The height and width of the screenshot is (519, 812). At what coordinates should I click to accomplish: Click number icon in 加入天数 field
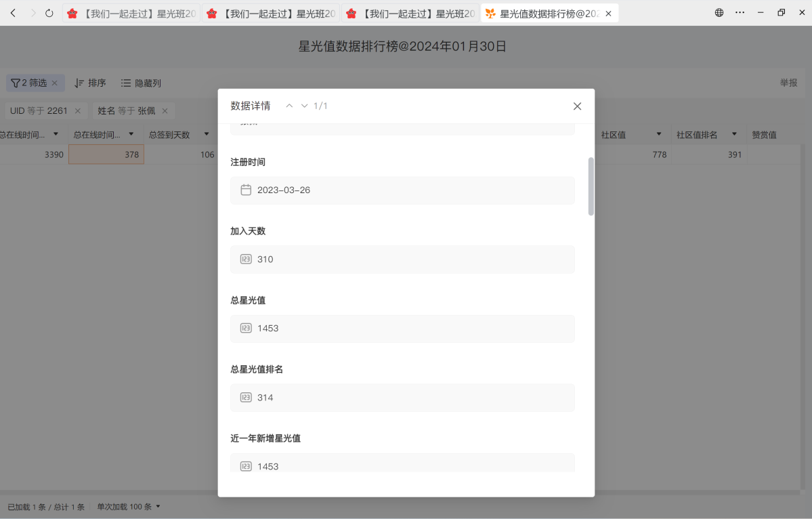246,259
